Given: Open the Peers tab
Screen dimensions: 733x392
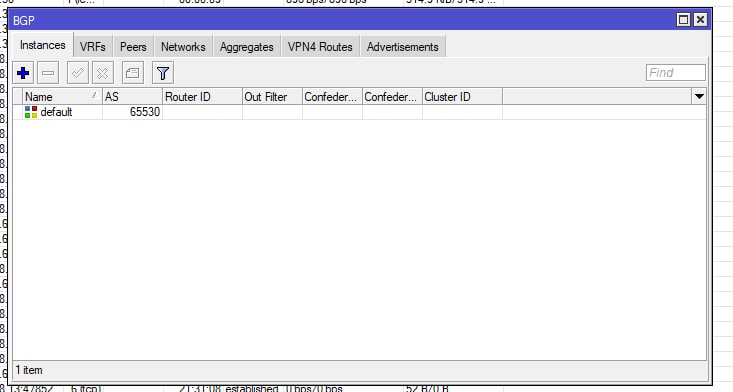Looking at the screenshot, I should [x=133, y=47].
